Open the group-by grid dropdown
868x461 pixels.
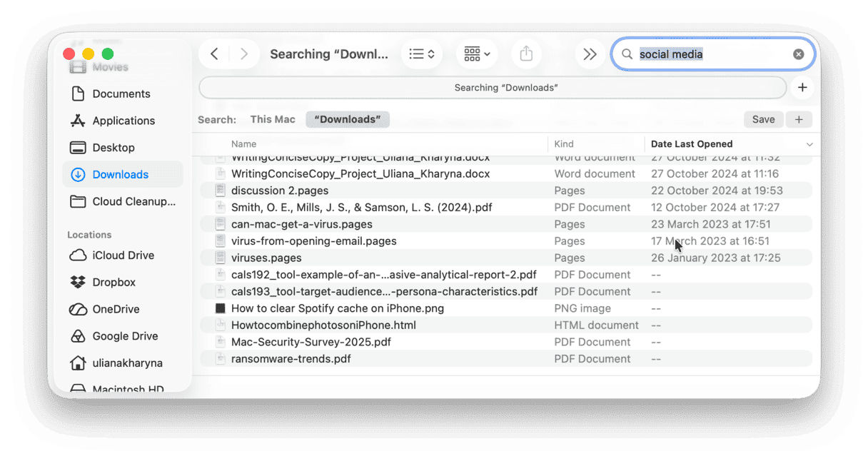[477, 54]
